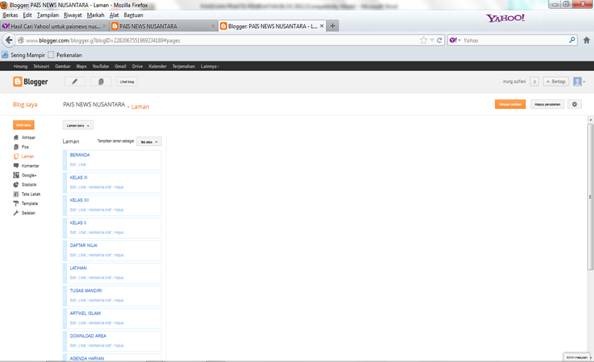
Task: Open the DOWNLOAD AREA page link
Action: (x=88, y=336)
